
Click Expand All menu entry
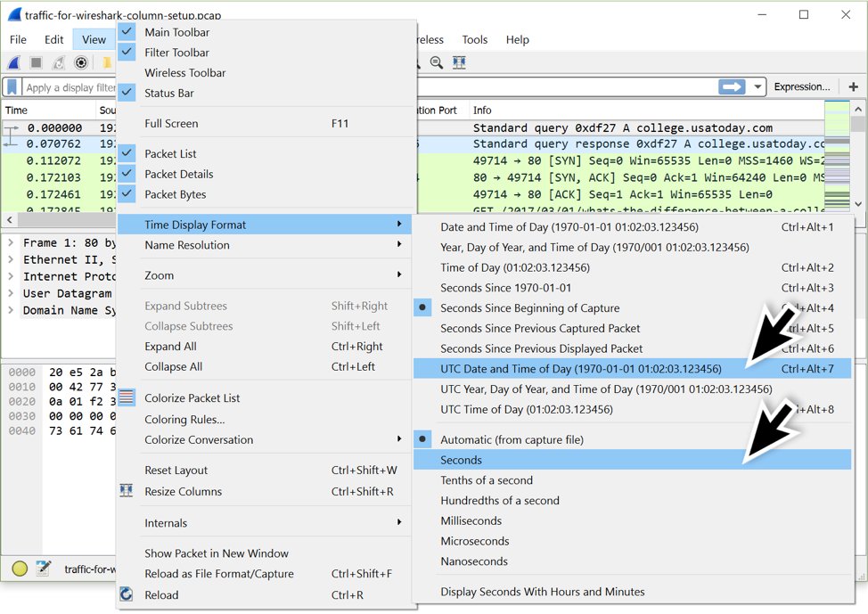pos(266,346)
